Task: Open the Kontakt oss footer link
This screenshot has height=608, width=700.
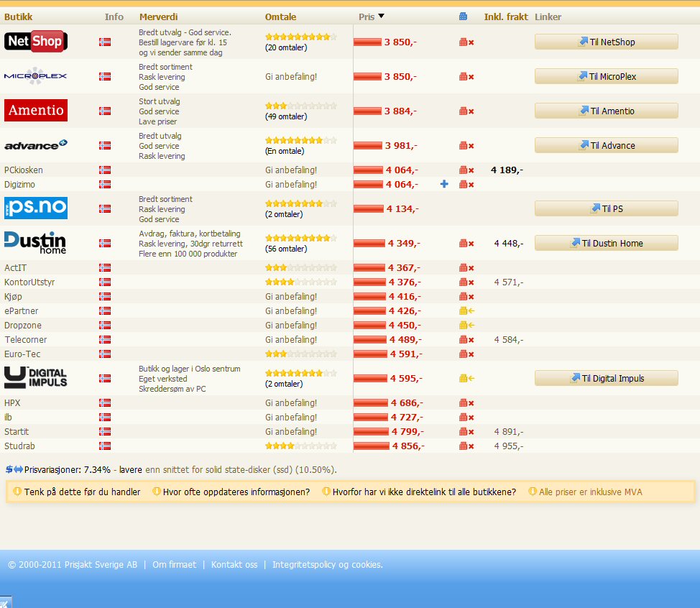Action: coord(234,564)
